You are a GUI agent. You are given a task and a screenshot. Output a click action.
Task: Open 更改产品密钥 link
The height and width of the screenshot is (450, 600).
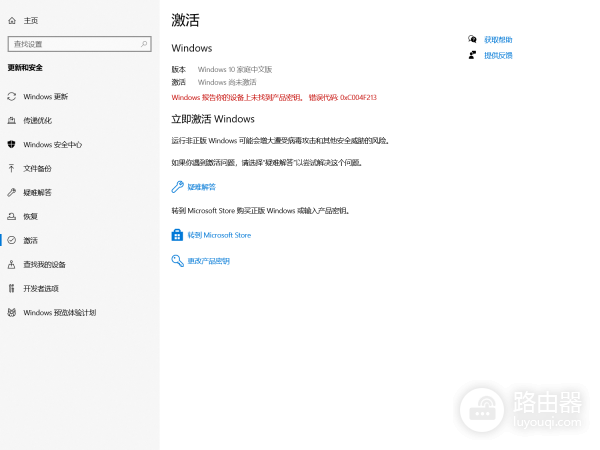click(x=209, y=261)
